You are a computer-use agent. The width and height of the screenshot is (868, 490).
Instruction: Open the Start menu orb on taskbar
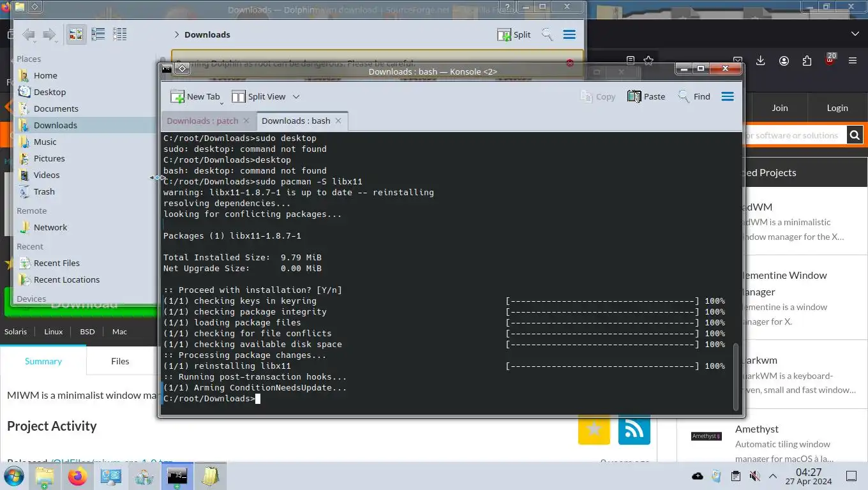[x=14, y=476]
